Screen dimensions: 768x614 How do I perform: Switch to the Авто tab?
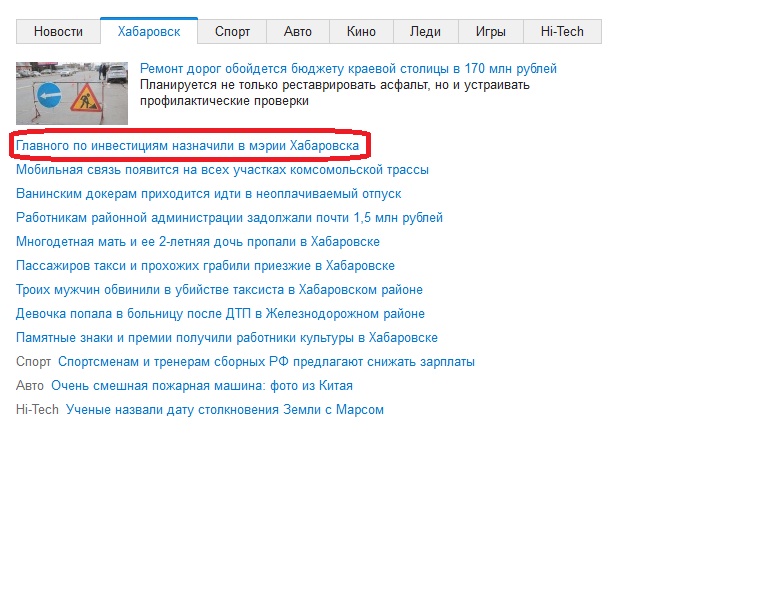[298, 32]
